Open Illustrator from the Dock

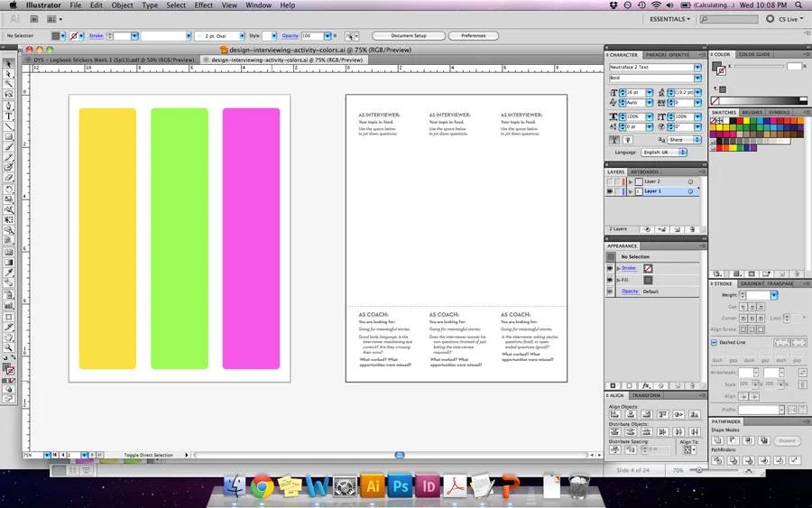coord(373,485)
